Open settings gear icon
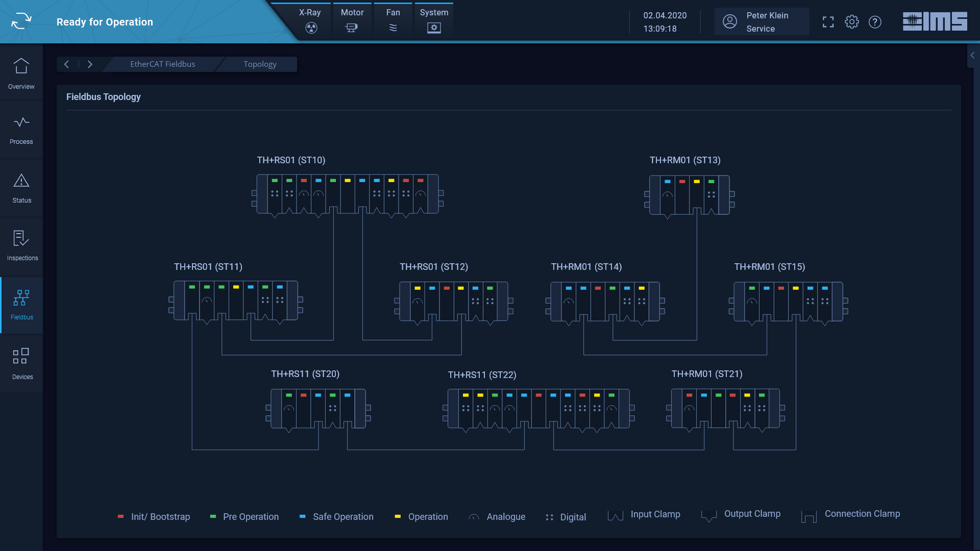This screenshot has height=551, width=980. 851,22
